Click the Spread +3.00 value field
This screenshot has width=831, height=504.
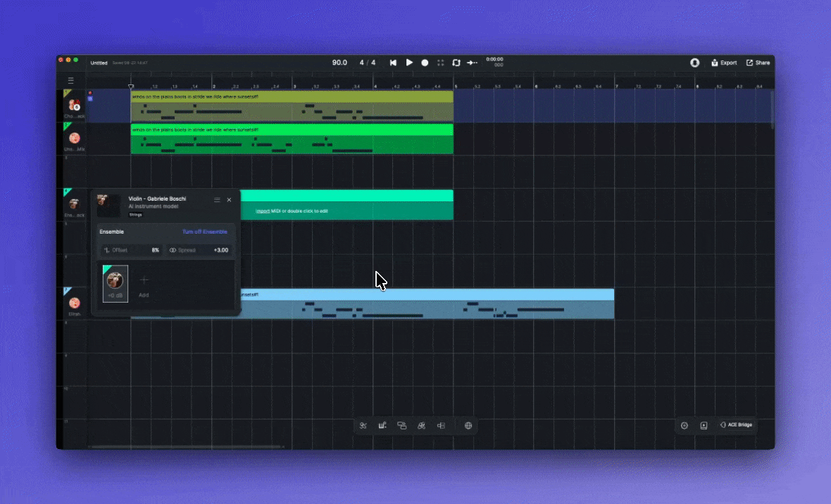(200, 250)
